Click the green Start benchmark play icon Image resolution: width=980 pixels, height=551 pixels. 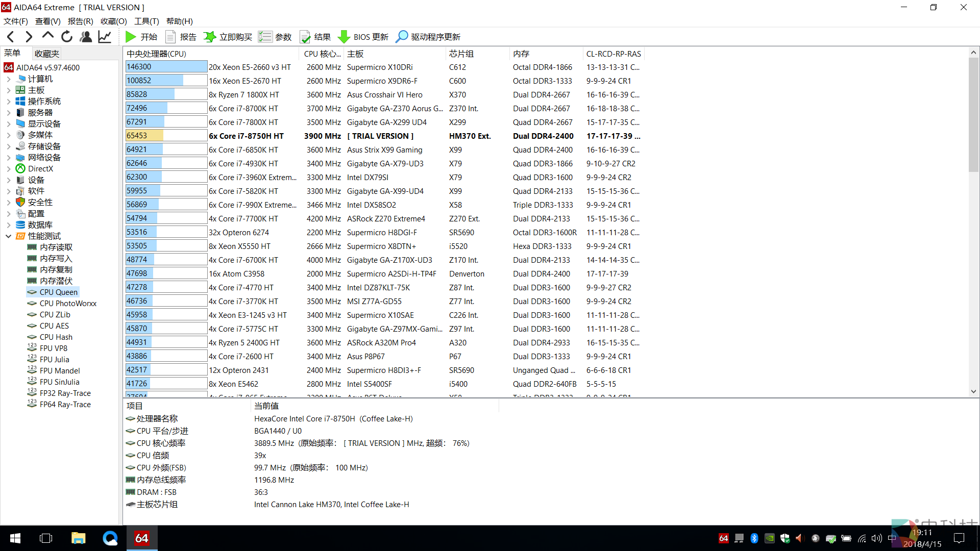tap(131, 37)
